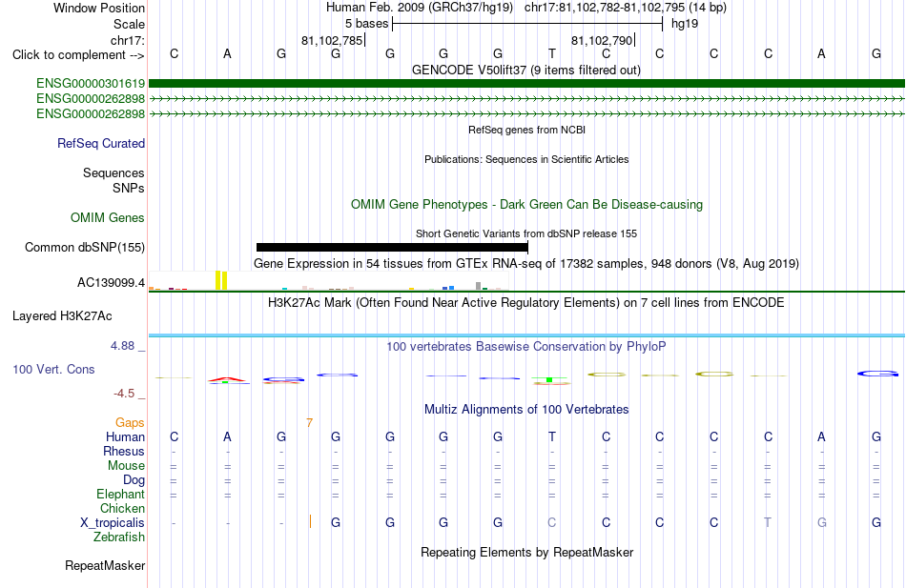Click the Human species label

click(x=125, y=436)
